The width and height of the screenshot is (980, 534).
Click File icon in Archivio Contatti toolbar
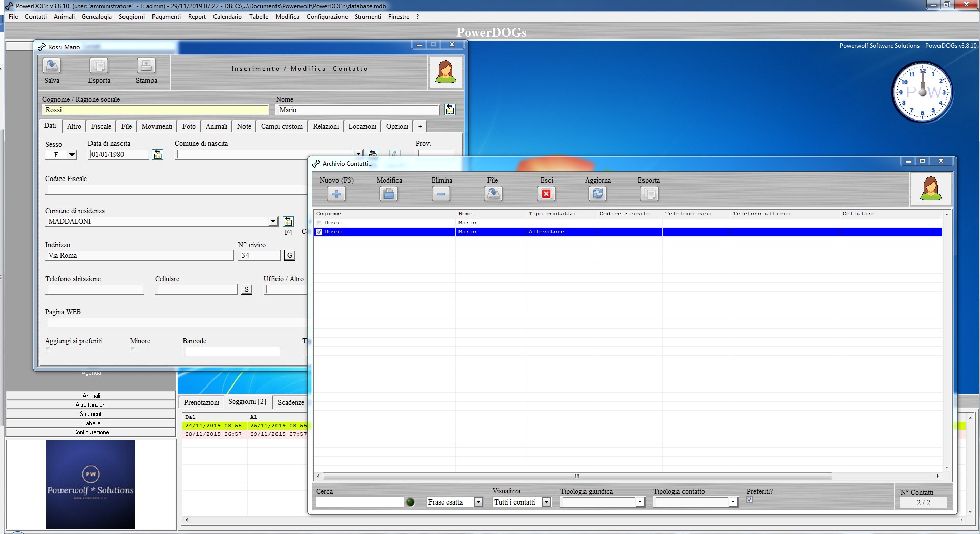(x=493, y=194)
